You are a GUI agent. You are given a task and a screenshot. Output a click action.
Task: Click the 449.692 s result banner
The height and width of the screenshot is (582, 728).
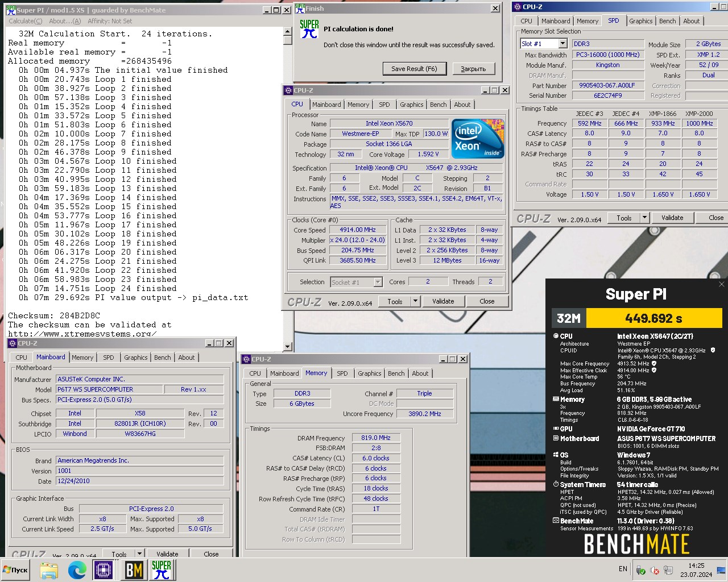(x=653, y=318)
